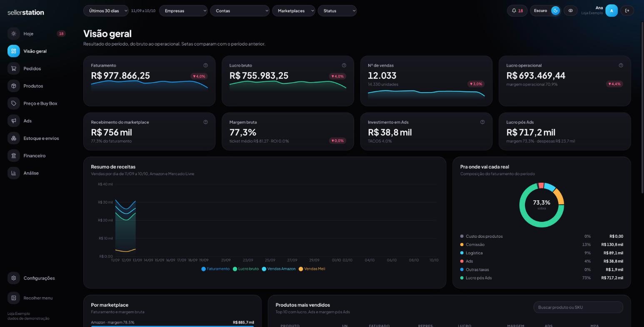Click the Ads megaphone icon
The height and width of the screenshot is (327, 644).
[14, 121]
